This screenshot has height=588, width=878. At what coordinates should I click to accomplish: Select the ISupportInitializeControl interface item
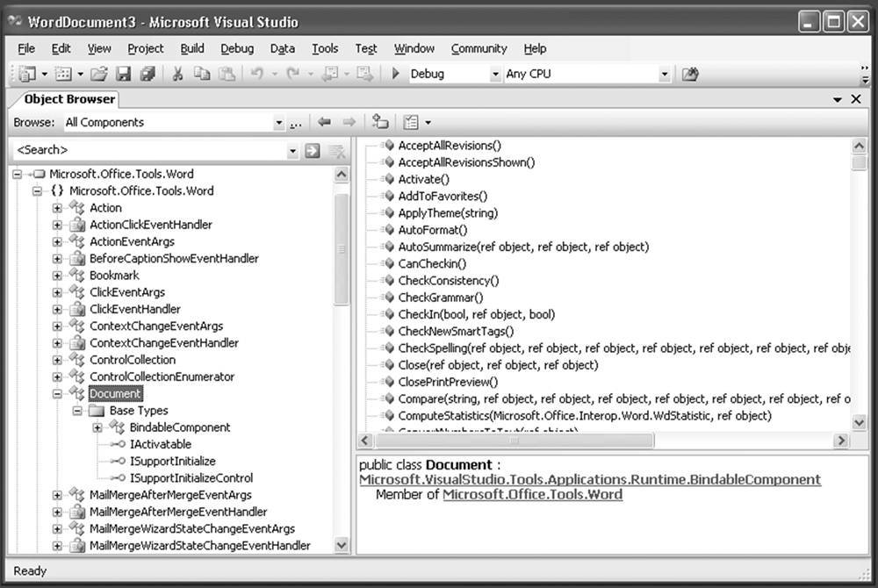[191, 477]
